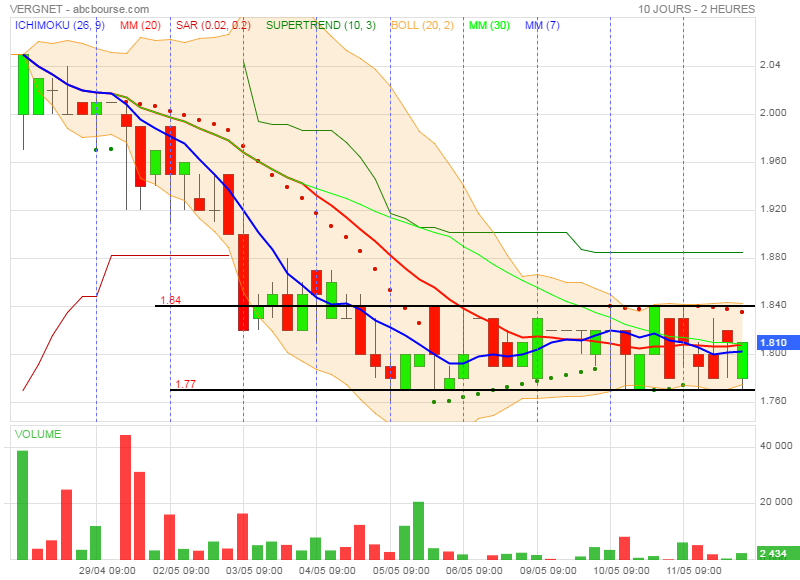Click the 29/04 09:00 date label
The image size is (800, 580).
107,570
